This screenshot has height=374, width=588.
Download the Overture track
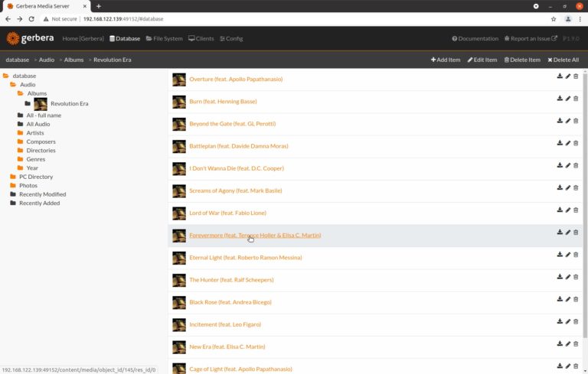click(560, 76)
